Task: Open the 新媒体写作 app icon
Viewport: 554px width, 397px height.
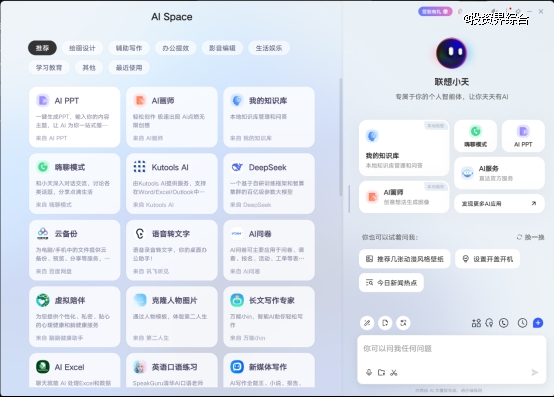Action: click(237, 367)
